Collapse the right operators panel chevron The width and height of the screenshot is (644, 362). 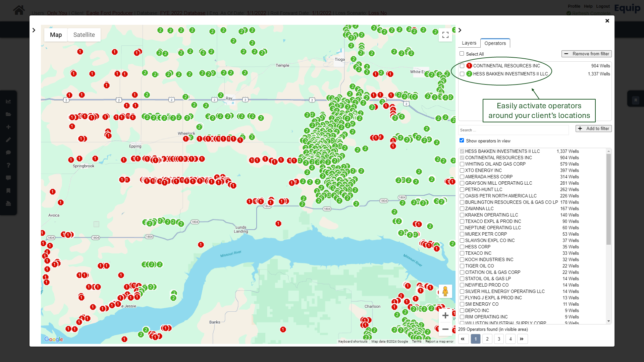(460, 30)
